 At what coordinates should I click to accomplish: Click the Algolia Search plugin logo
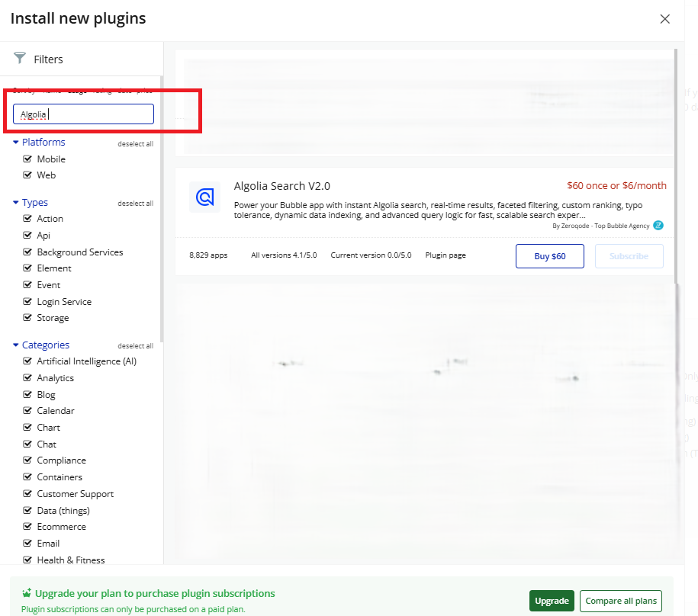click(x=204, y=197)
